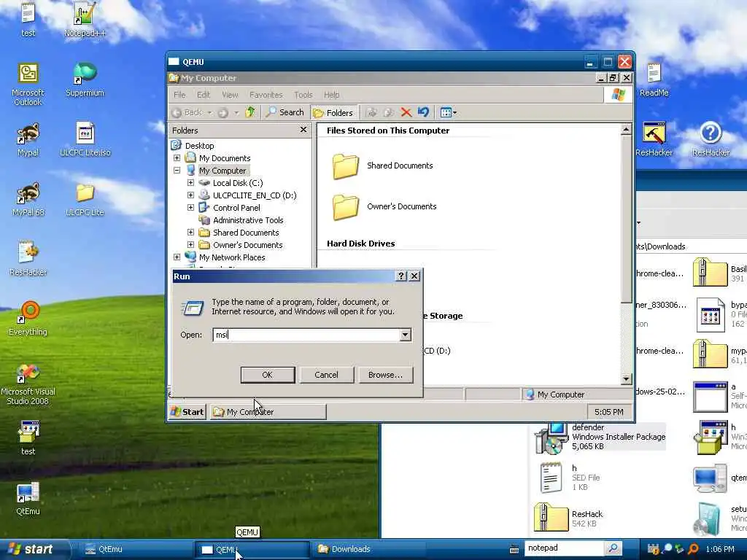Select Desktop in the folder tree
The image size is (747, 560).
199,146
